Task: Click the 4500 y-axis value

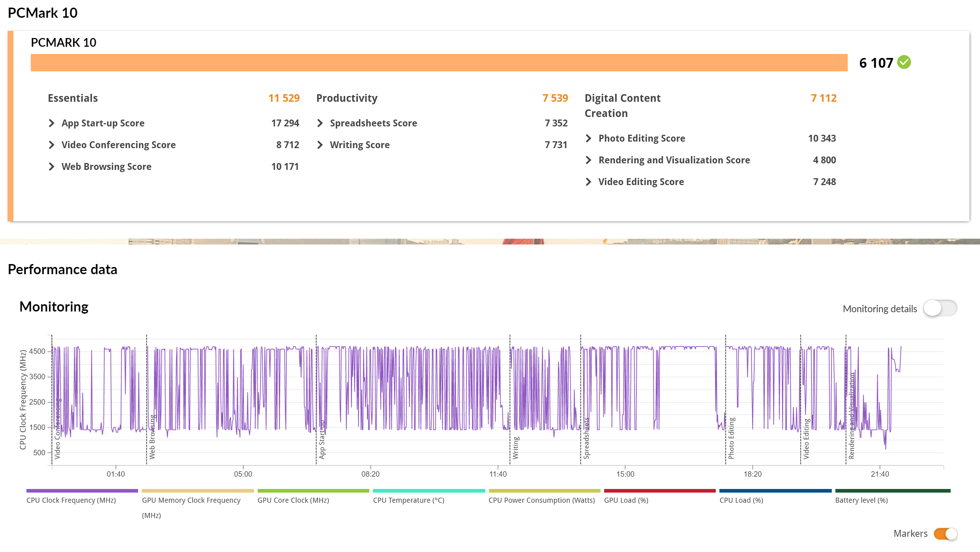Action: (37, 351)
